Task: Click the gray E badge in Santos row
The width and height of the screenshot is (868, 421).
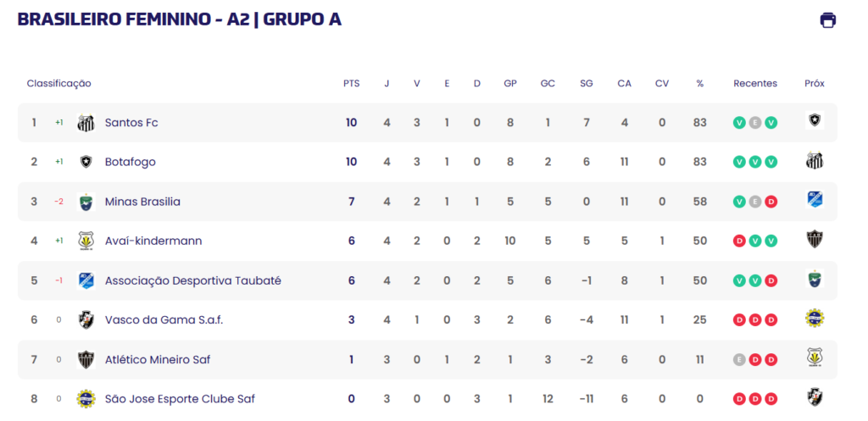Action: [755, 123]
